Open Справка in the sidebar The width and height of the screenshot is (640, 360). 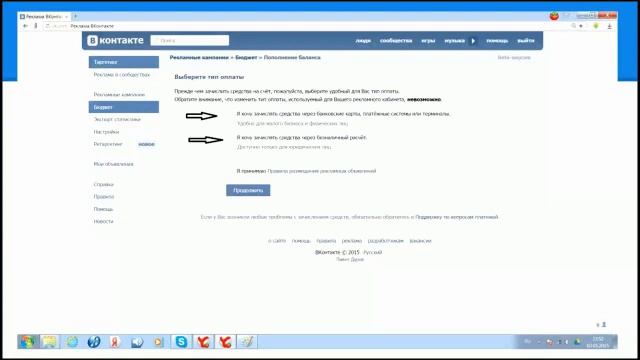point(103,184)
